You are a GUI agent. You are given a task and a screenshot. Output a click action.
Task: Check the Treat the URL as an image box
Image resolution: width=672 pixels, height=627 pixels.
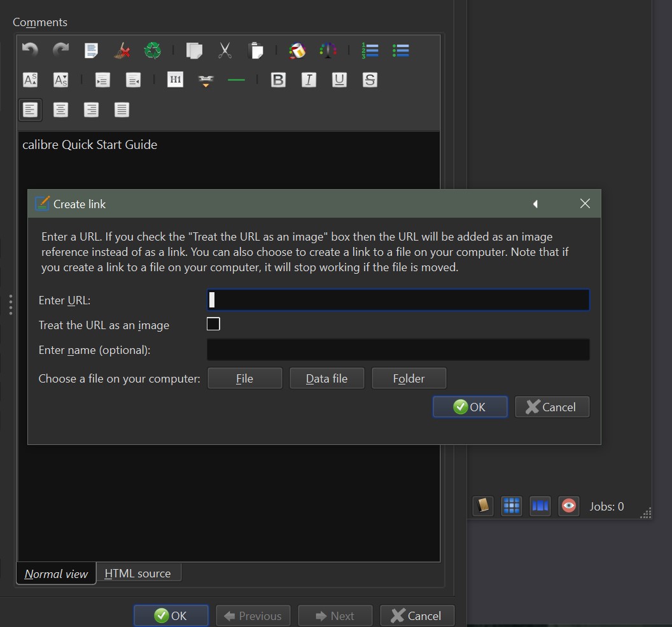pyautogui.click(x=213, y=324)
